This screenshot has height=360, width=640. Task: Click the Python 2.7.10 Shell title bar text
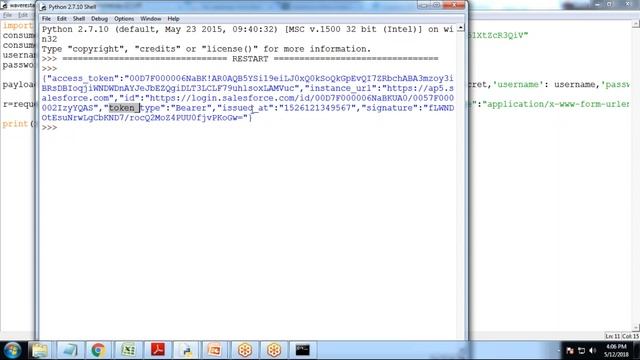click(72, 7)
